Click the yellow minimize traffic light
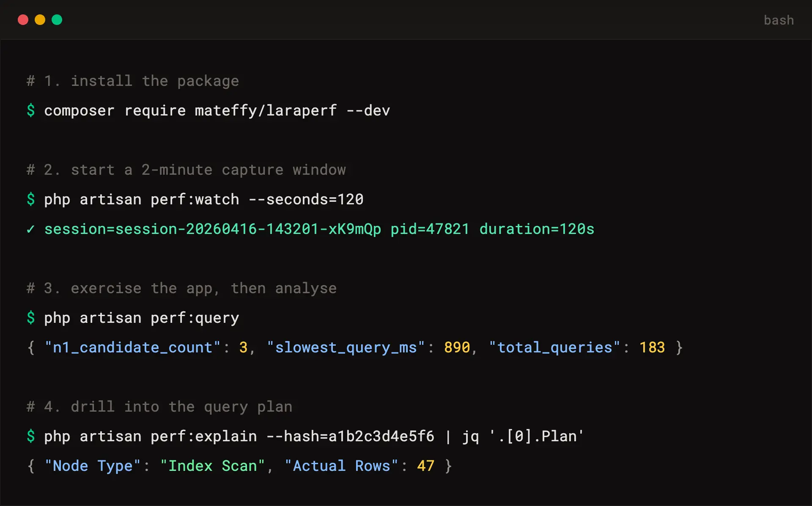 point(40,20)
